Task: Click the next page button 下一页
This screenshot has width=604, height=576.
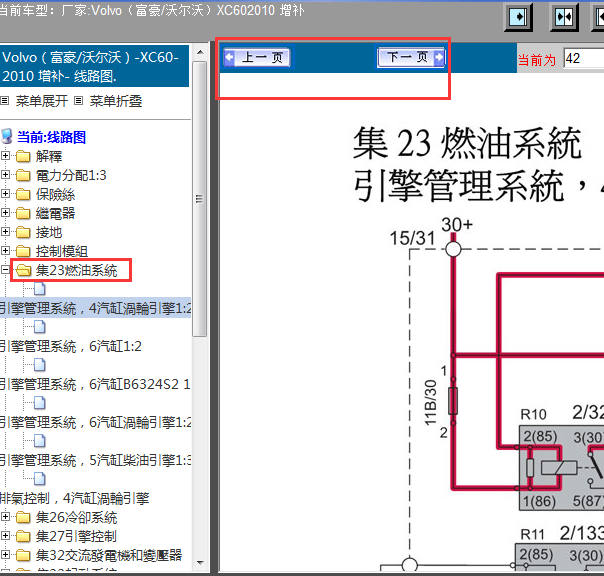Action: (x=411, y=58)
